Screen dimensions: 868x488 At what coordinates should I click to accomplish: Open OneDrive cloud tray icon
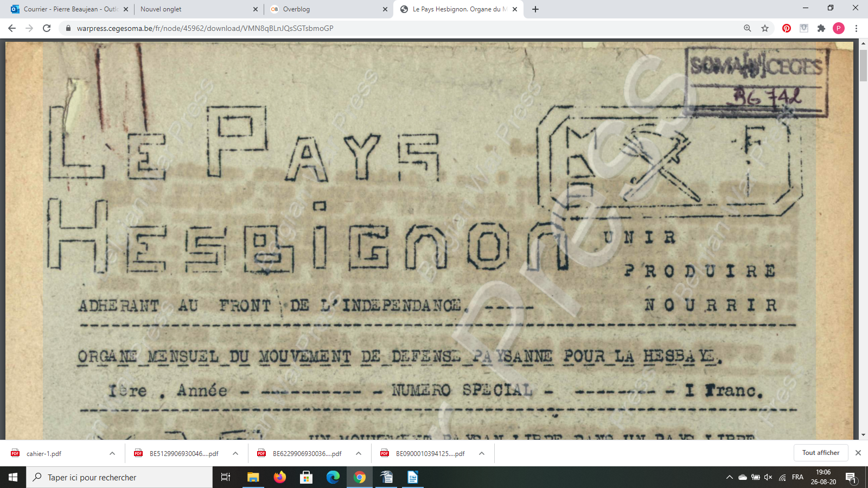point(742,477)
